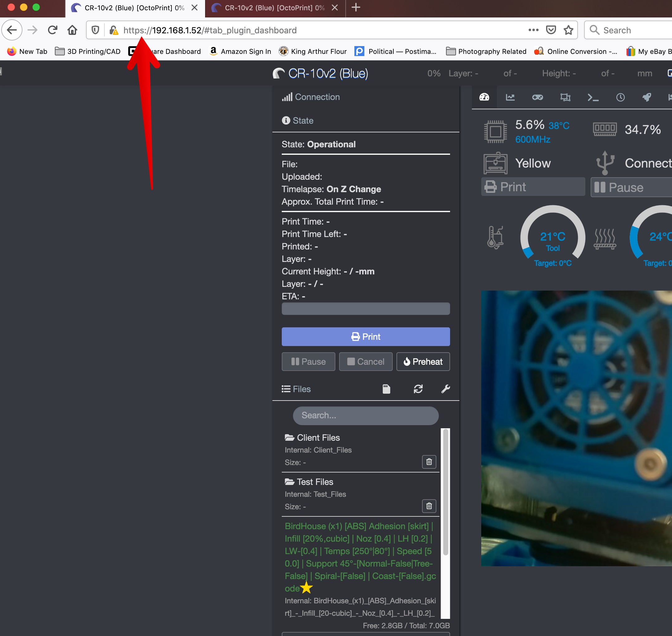Viewport: 672px width, 636px height.
Task: Click the rocket icon tab
Action: pyautogui.click(x=646, y=97)
